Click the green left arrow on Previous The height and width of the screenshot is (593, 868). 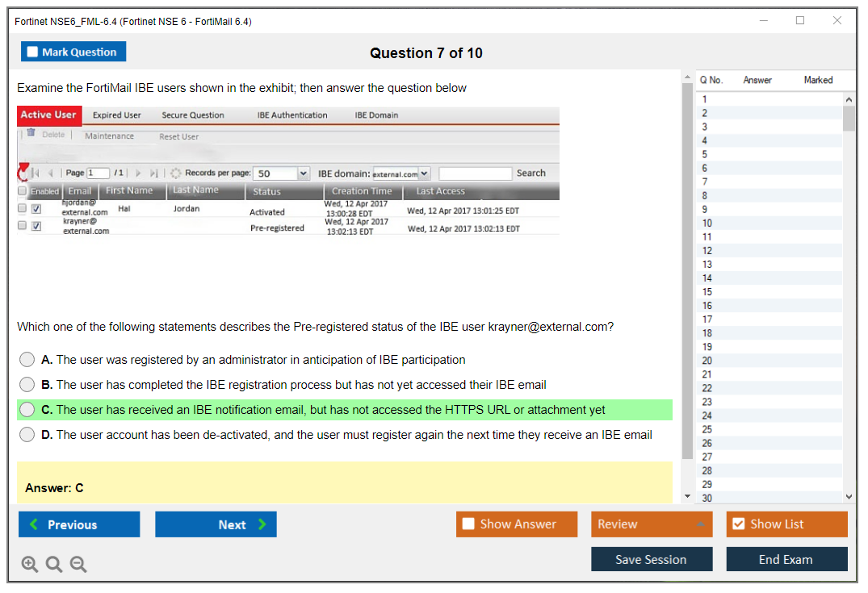[33, 524]
